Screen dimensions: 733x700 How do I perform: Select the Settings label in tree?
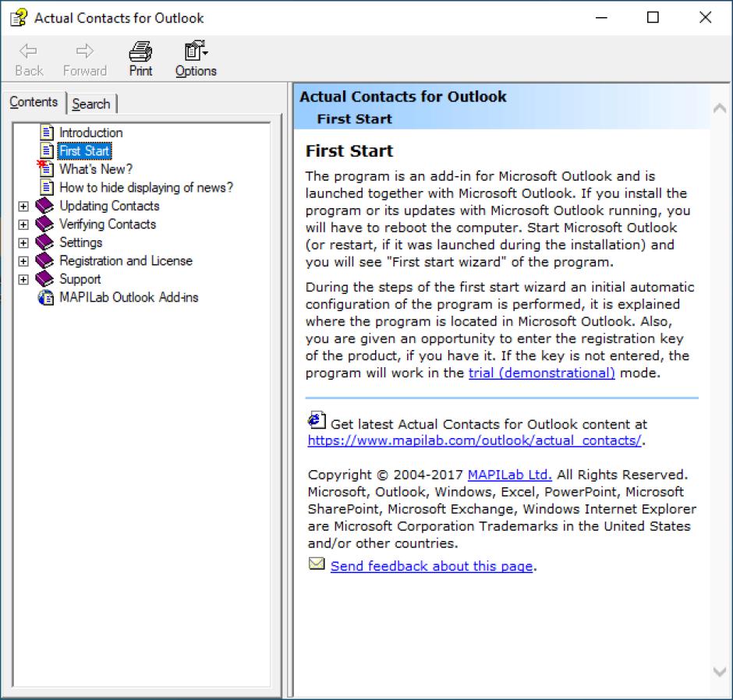point(81,242)
